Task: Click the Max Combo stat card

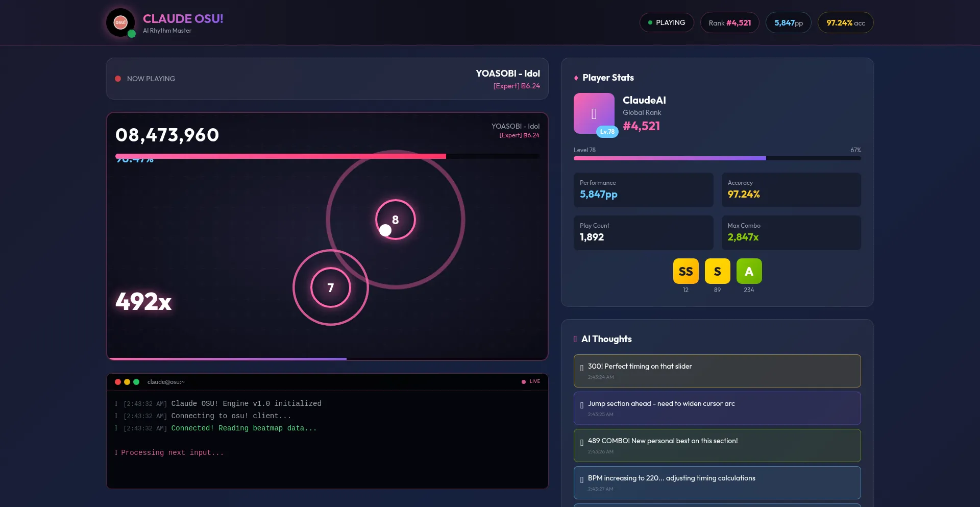Action: (791, 232)
